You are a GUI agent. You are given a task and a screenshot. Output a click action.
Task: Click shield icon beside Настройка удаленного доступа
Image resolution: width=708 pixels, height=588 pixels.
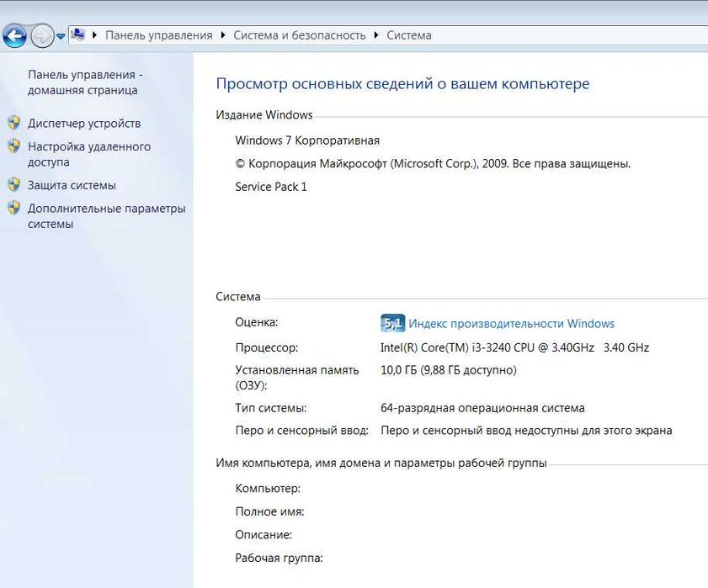[x=14, y=146]
